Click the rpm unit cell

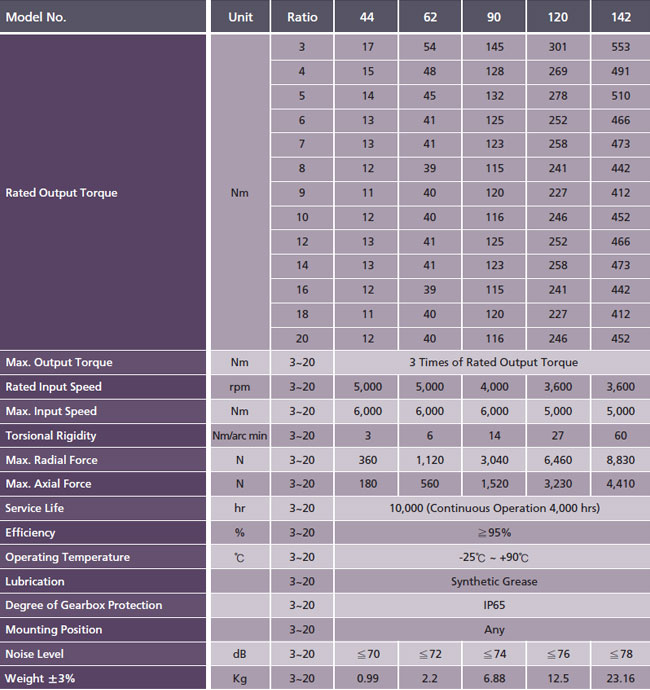tap(240, 387)
